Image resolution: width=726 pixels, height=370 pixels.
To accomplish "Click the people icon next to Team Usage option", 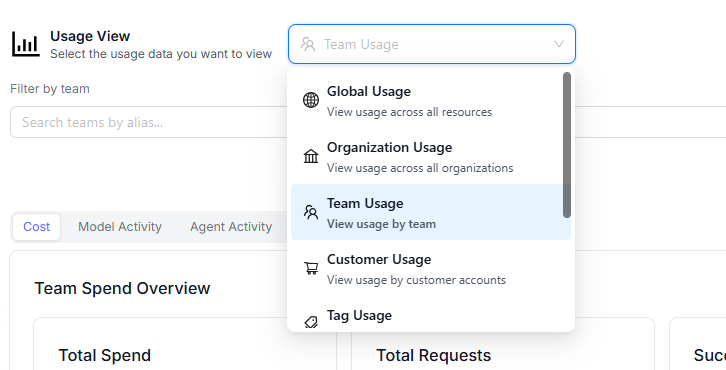I will 311,212.
